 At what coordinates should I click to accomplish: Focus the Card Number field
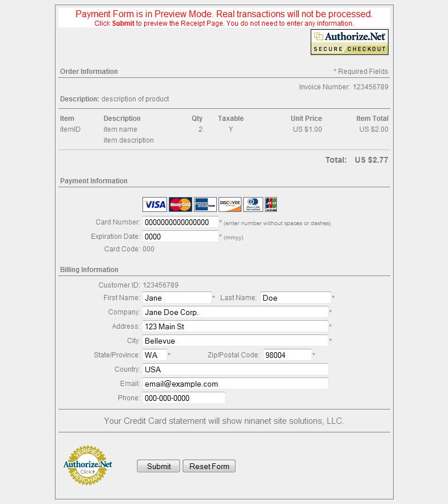tap(180, 222)
